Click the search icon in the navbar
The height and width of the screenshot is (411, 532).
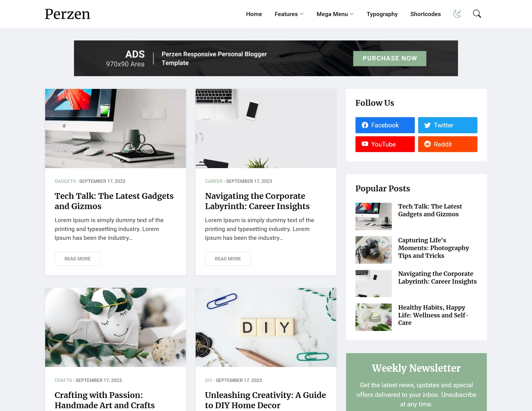pos(477,14)
